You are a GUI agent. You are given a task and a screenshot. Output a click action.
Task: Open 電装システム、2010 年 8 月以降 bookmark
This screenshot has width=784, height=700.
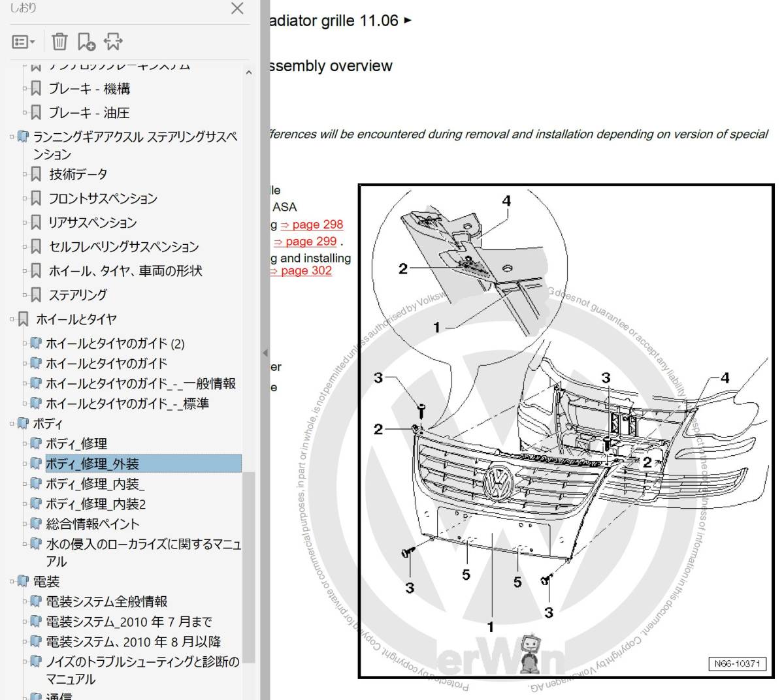(133, 642)
